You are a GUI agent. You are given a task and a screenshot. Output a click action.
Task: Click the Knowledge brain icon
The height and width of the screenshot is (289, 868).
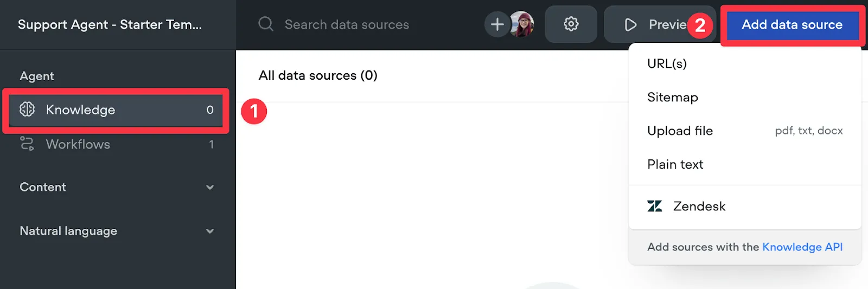[x=27, y=110]
